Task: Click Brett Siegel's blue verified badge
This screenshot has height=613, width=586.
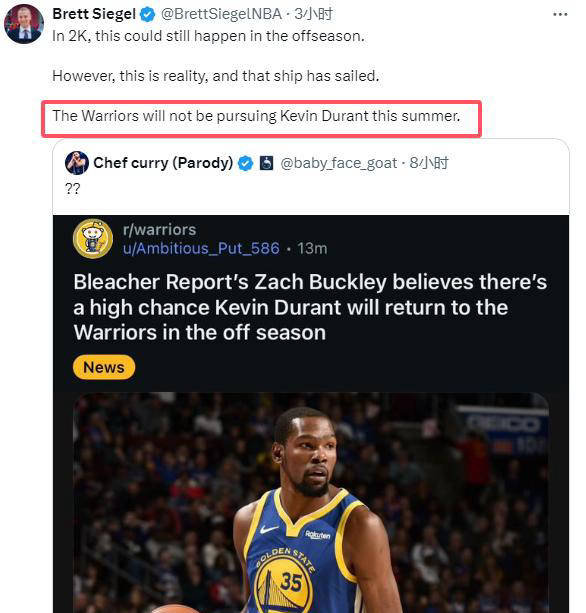Action: click(x=148, y=14)
